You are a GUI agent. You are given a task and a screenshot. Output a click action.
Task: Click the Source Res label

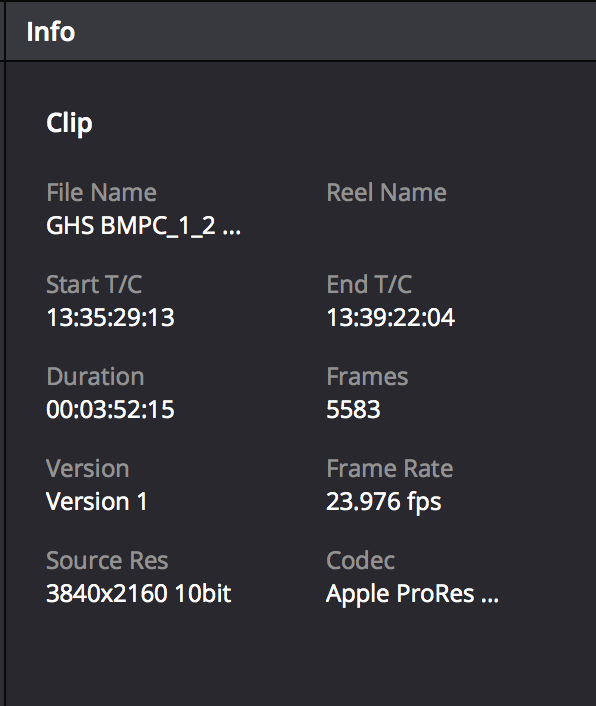tap(107, 561)
